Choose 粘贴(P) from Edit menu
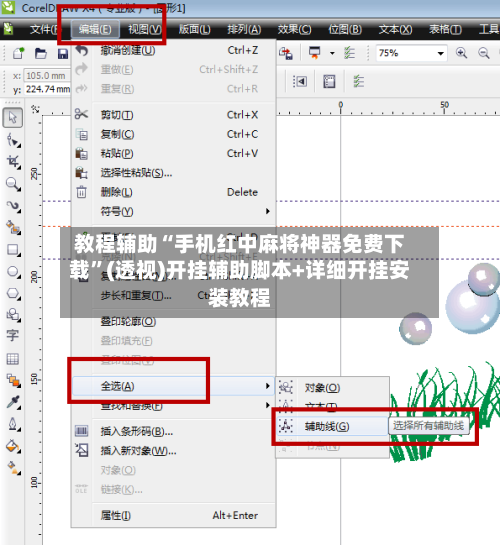This screenshot has height=545, width=500. pyautogui.click(x=174, y=153)
